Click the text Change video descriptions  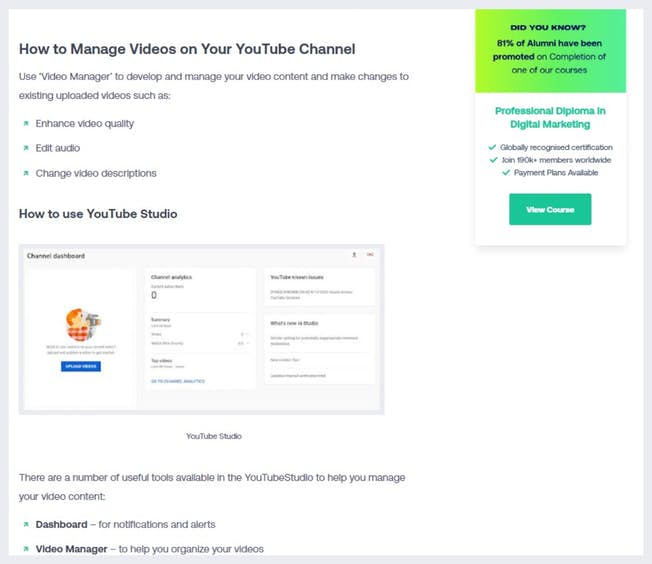point(96,173)
